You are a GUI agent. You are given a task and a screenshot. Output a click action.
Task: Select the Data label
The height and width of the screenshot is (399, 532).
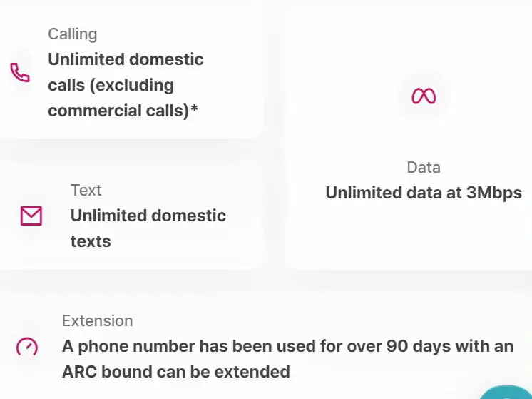[424, 168]
